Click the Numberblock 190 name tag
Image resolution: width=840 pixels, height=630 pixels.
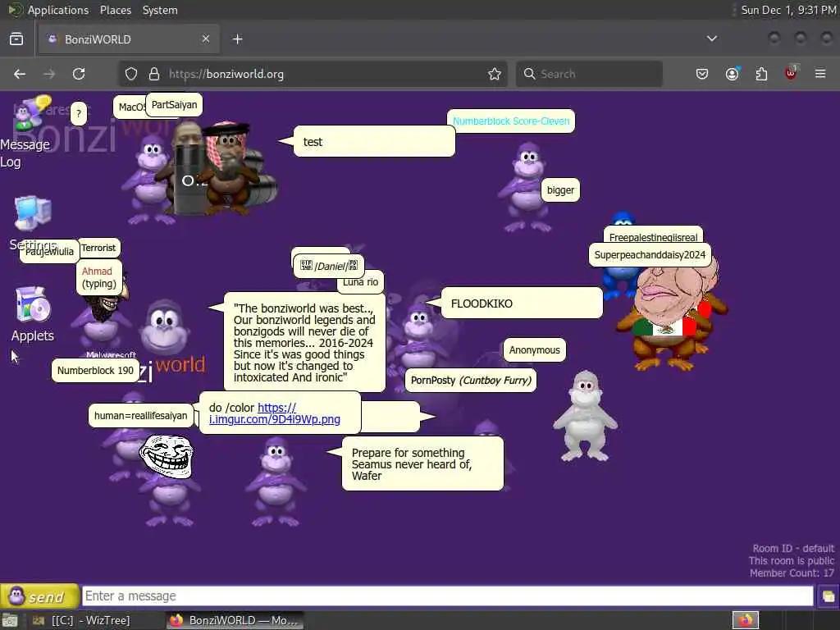(95, 370)
